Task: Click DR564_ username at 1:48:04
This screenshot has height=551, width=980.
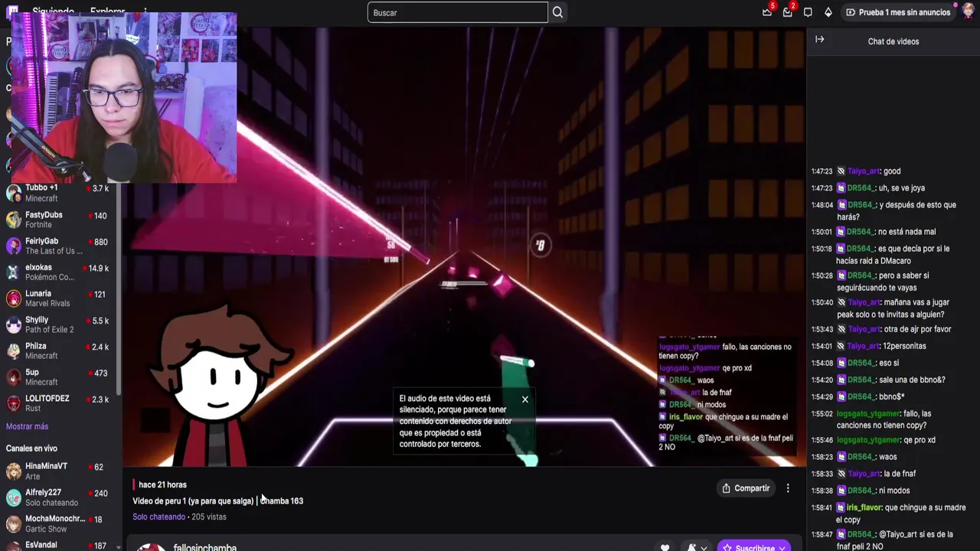Action: [x=860, y=205]
